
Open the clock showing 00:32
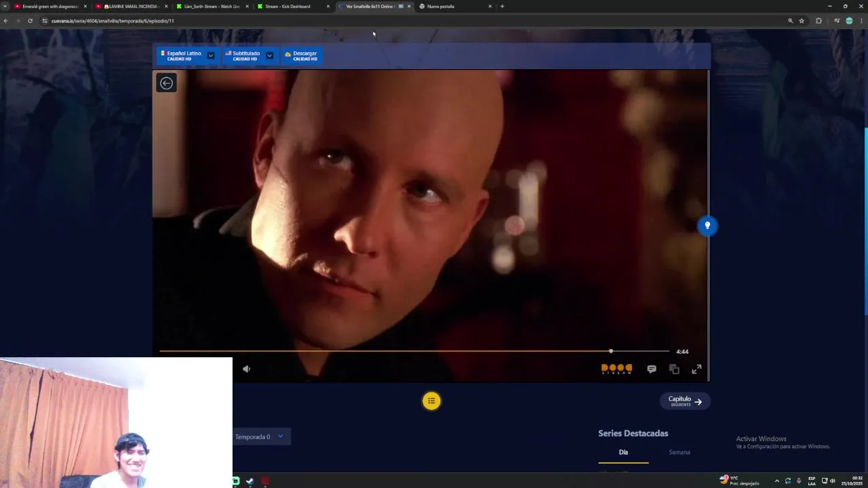[x=852, y=481]
